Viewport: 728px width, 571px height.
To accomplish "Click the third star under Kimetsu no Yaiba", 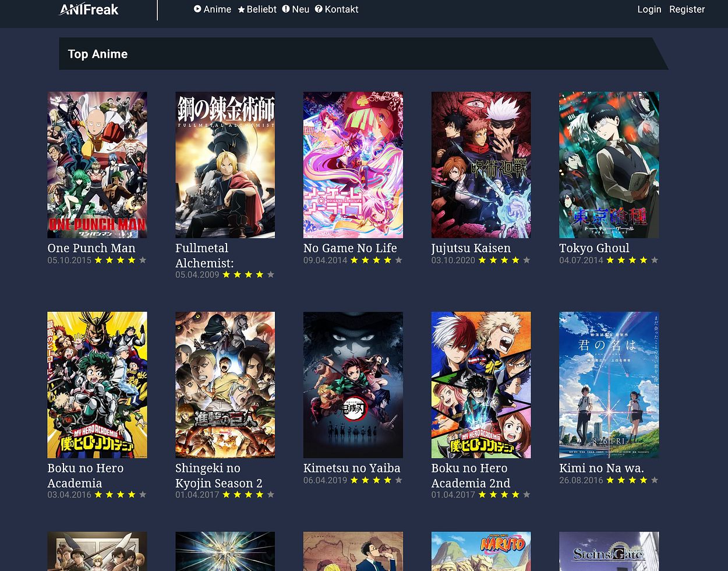I will click(x=376, y=481).
